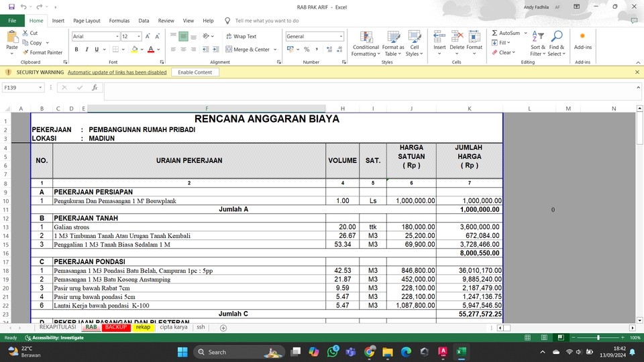Screen dimensions: 644x362
Task: Open the Clear dropdown in Editing
Action: tap(503, 52)
